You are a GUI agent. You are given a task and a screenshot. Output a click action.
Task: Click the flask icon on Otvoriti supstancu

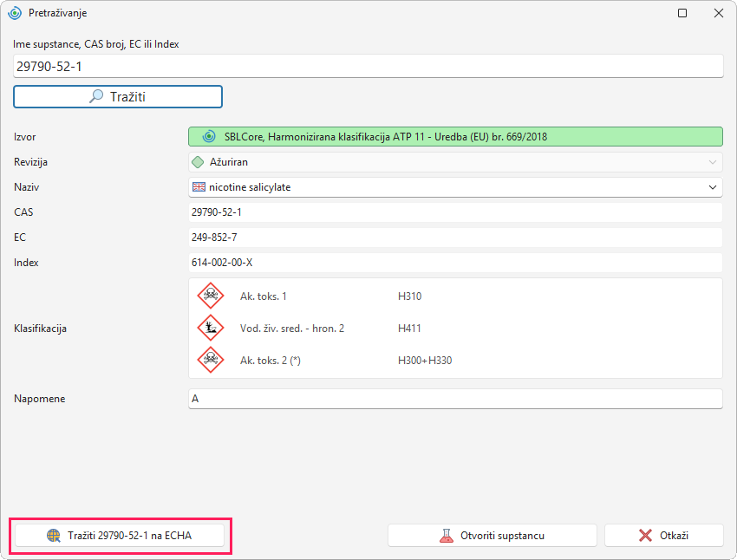pos(446,536)
